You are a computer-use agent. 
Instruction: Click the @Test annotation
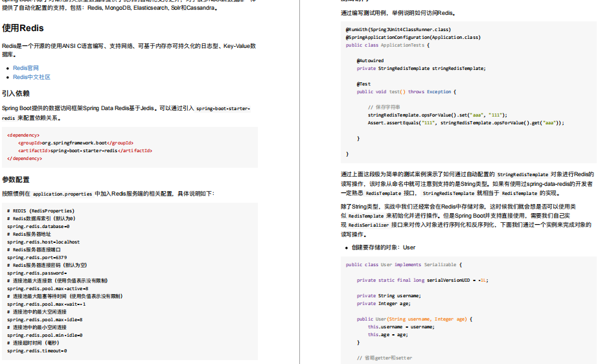[363, 84]
